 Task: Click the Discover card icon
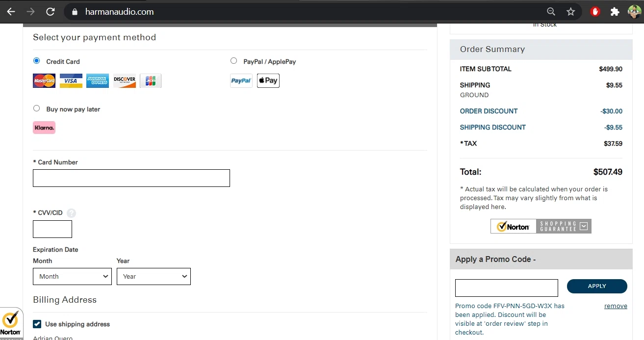click(125, 81)
